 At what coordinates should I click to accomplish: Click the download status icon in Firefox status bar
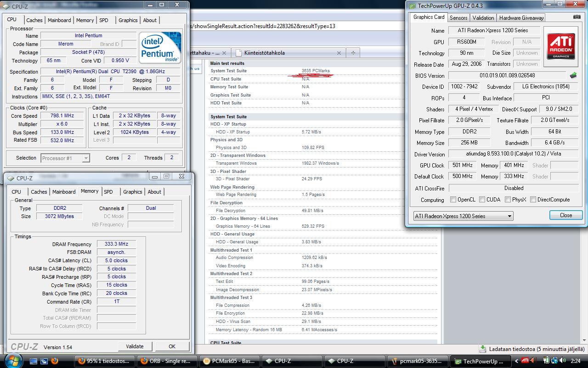click(x=483, y=349)
